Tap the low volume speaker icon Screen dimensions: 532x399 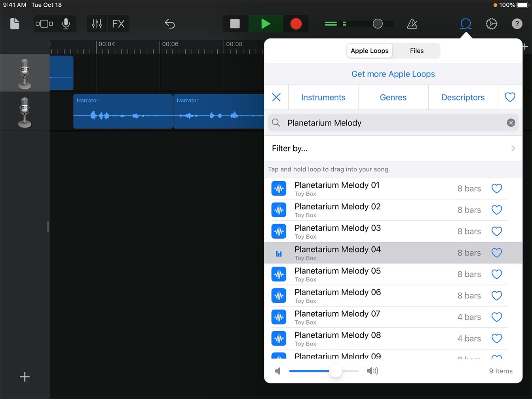click(278, 371)
